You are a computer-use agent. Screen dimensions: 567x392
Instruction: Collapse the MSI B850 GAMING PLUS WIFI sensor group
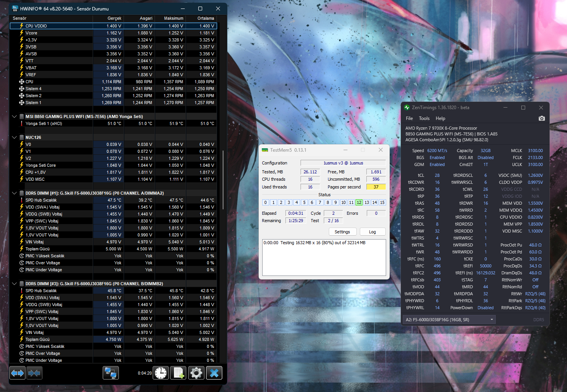tap(14, 116)
